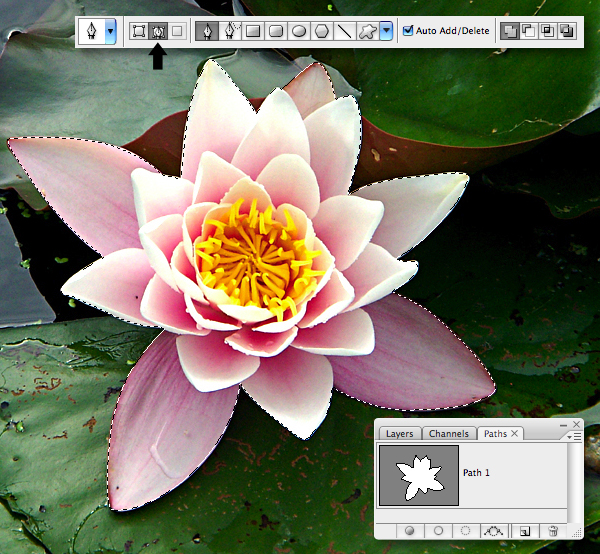The width and height of the screenshot is (600, 554).
Task: Select the Paths mode button
Action: tap(158, 31)
